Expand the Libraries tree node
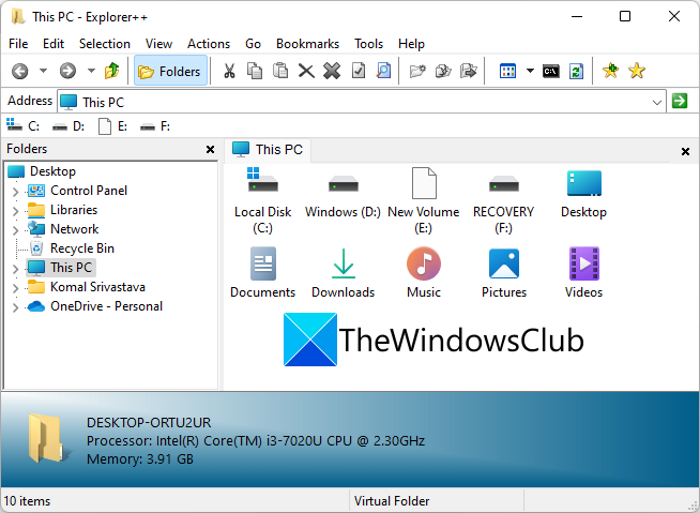 click(x=15, y=211)
